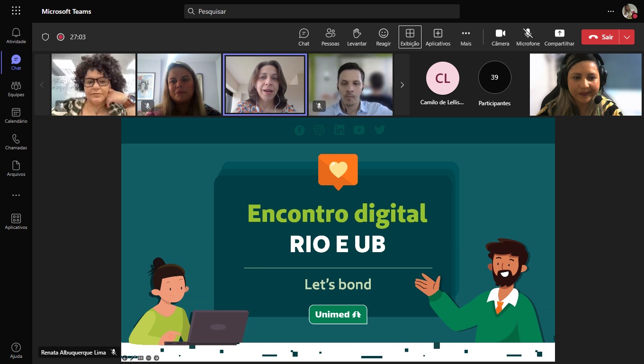
Task: Unmute the Microfone
Action: click(528, 37)
